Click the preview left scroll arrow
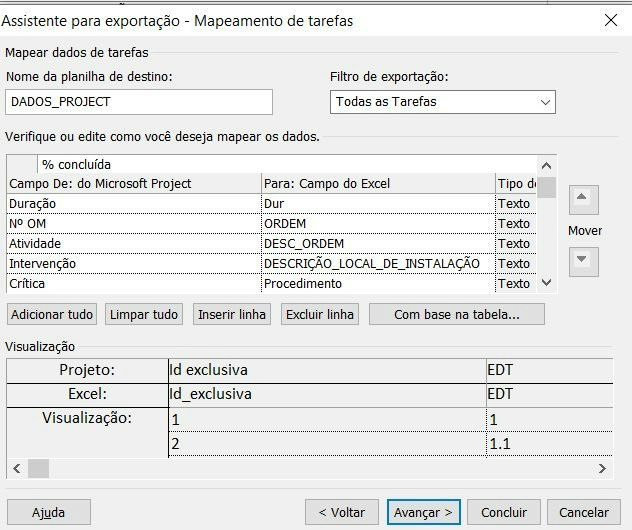Screen dimensions: 632x530 click(17, 468)
